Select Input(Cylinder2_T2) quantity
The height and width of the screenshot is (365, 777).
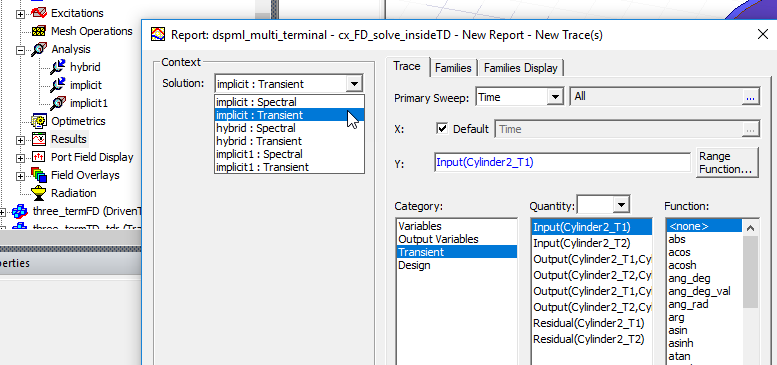(x=591, y=243)
